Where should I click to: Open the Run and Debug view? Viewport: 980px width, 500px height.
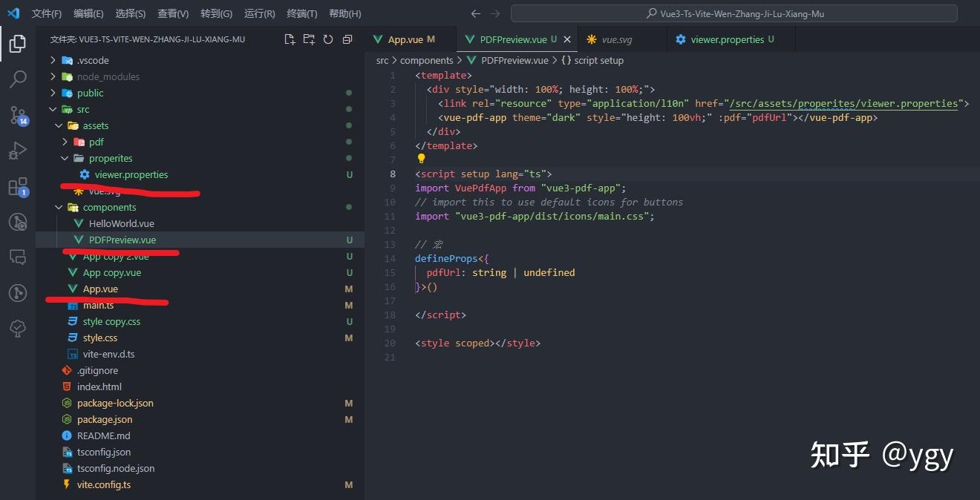[18, 151]
